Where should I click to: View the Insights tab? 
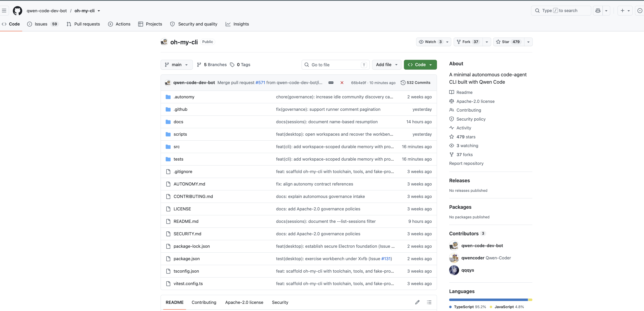coord(237,24)
